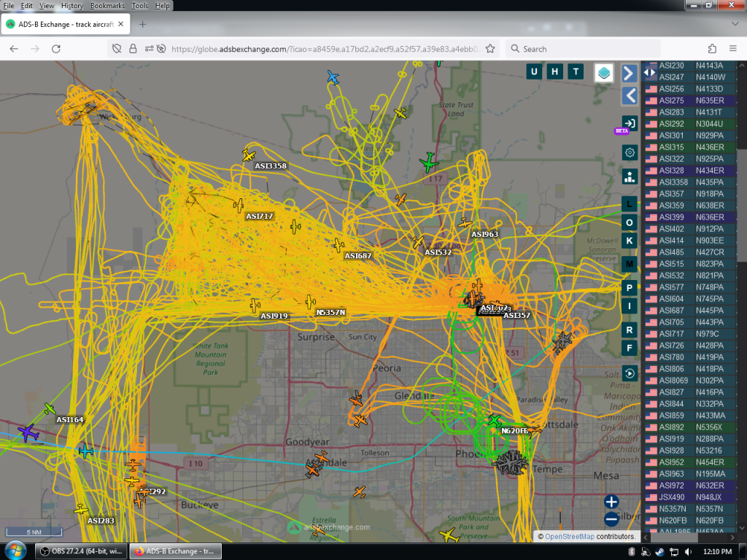The width and height of the screenshot is (747, 560).
Task: Select the purple jet aircraft icon
Action: point(28,433)
